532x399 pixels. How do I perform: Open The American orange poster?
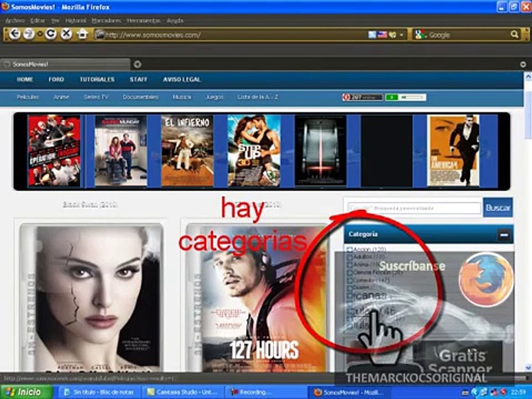click(x=453, y=151)
